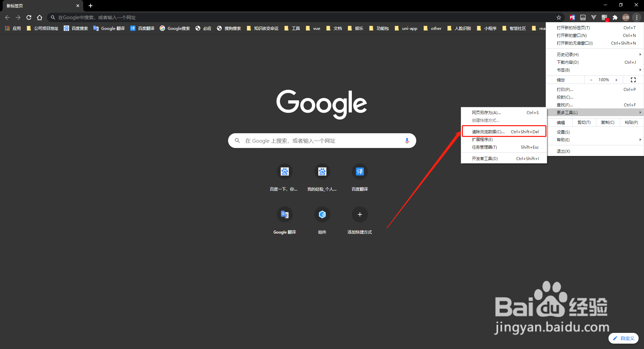Expand the 更多工具(L) submenu

click(595, 112)
